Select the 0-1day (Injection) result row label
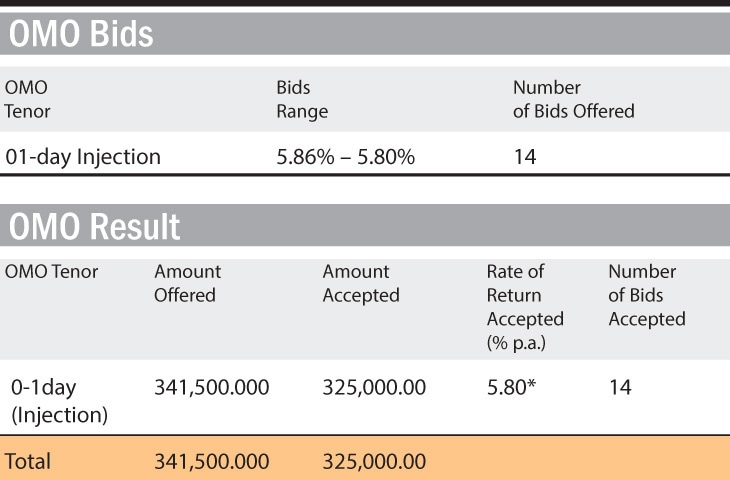730x480 pixels. click(59, 401)
